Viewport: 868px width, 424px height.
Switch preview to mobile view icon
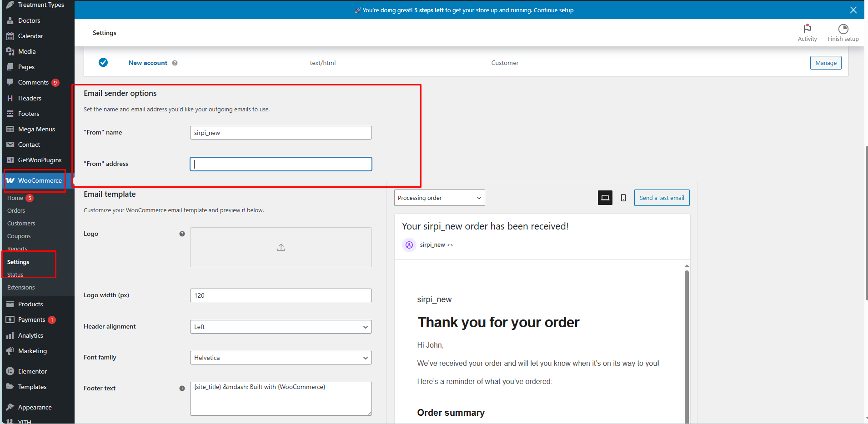[x=623, y=198]
